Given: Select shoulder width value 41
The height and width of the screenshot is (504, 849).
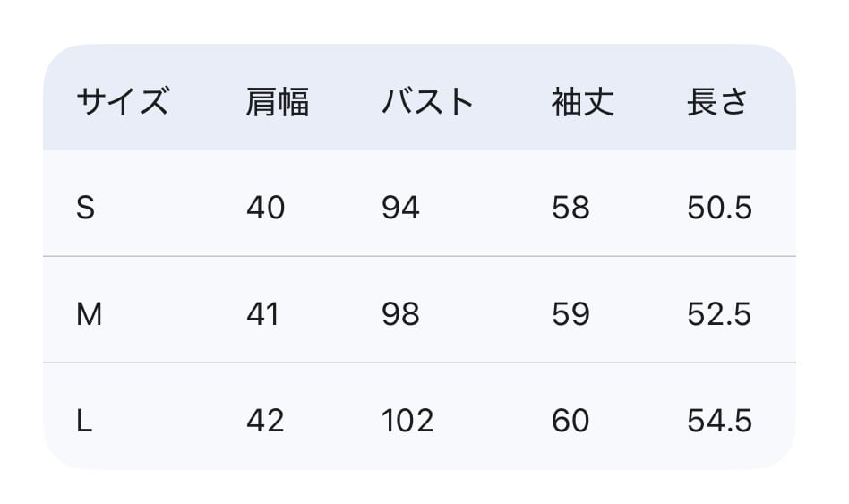Looking at the screenshot, I should click(263, 314).
